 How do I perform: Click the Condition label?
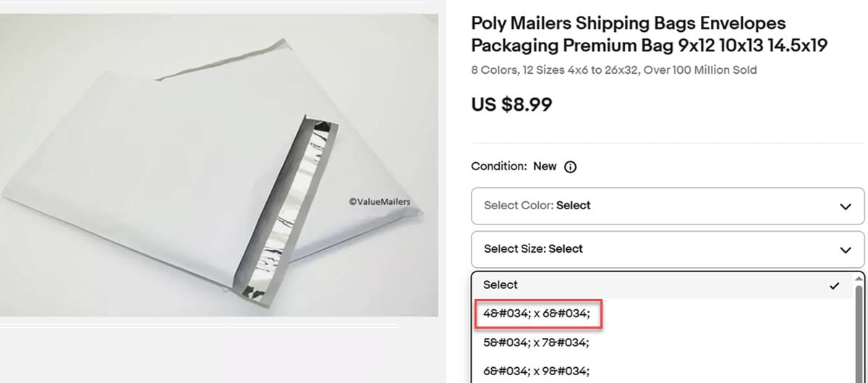coord(498,167)
